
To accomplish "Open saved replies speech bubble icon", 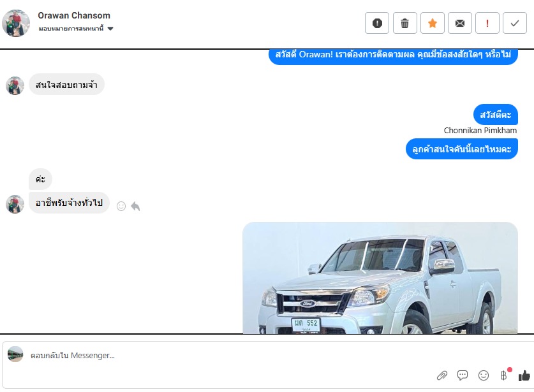I will (x=463, y=375).
